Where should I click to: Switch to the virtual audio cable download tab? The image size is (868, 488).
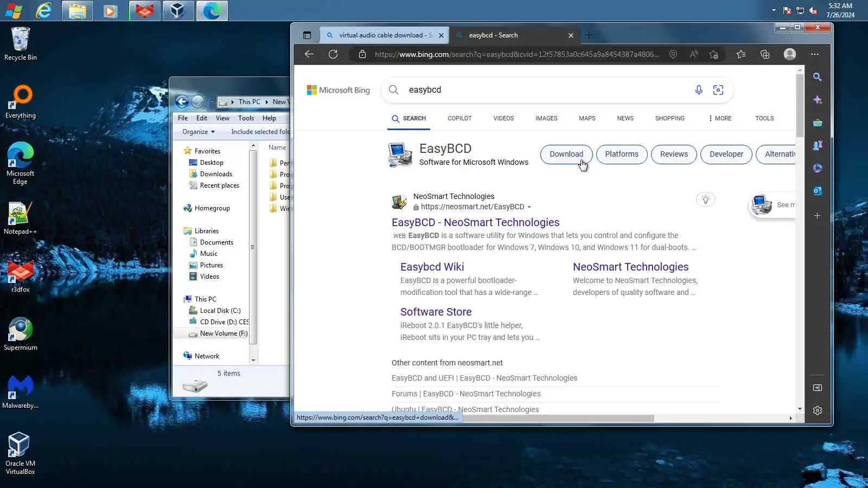[385, 35]
